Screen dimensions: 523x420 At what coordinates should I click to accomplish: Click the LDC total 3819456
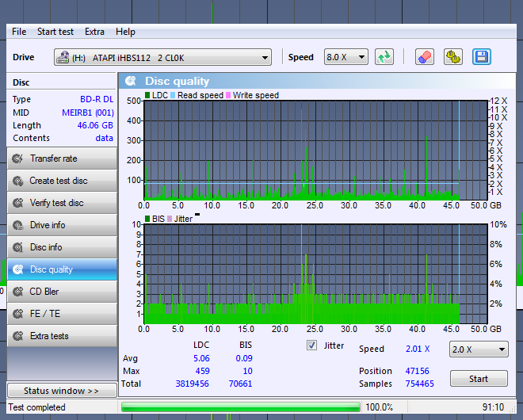pyautogui.click(x=192, y=384)
